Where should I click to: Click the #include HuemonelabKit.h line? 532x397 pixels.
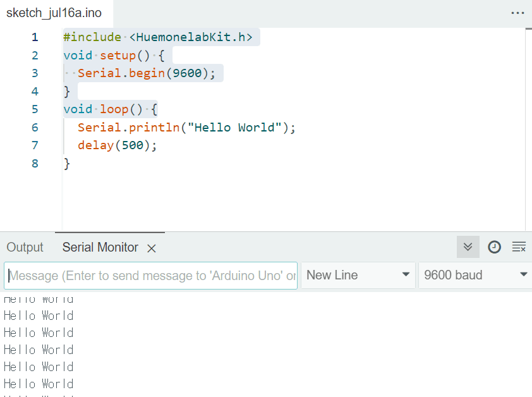(161, 37)
